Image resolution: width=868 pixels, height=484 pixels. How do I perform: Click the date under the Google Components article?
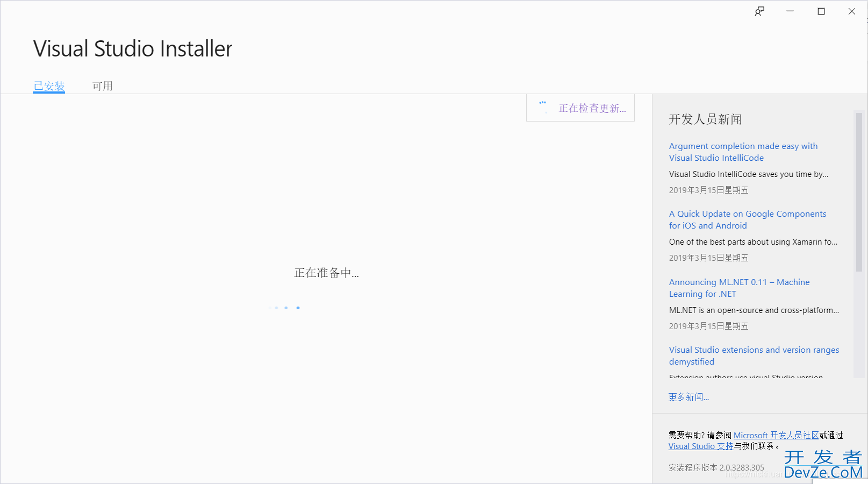708,258
